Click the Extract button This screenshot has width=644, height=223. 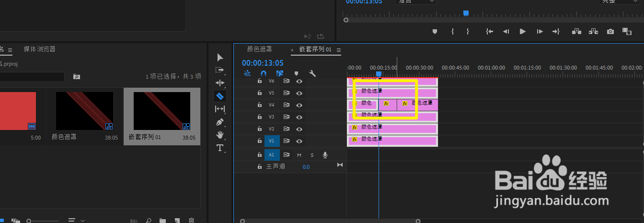(593, 31)
